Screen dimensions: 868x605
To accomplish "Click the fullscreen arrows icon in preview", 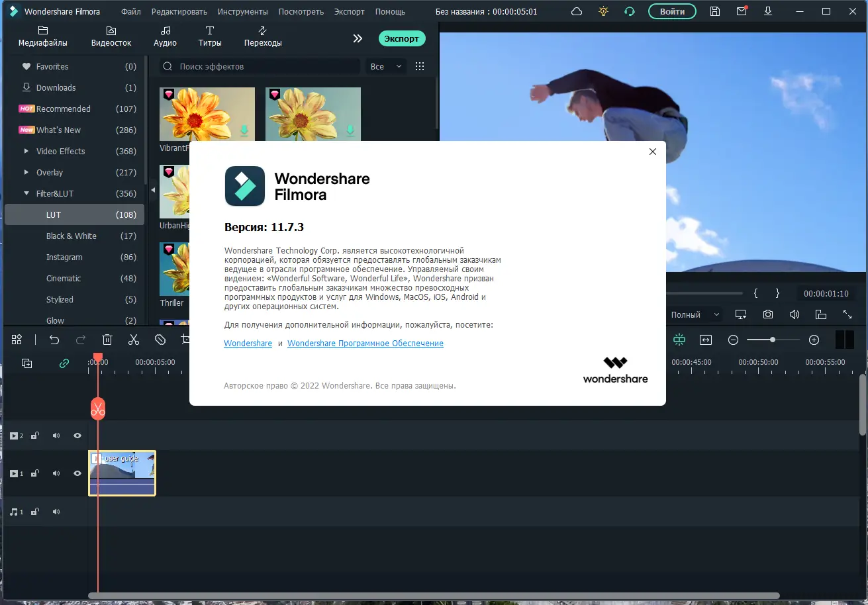I will coord(847,314).
